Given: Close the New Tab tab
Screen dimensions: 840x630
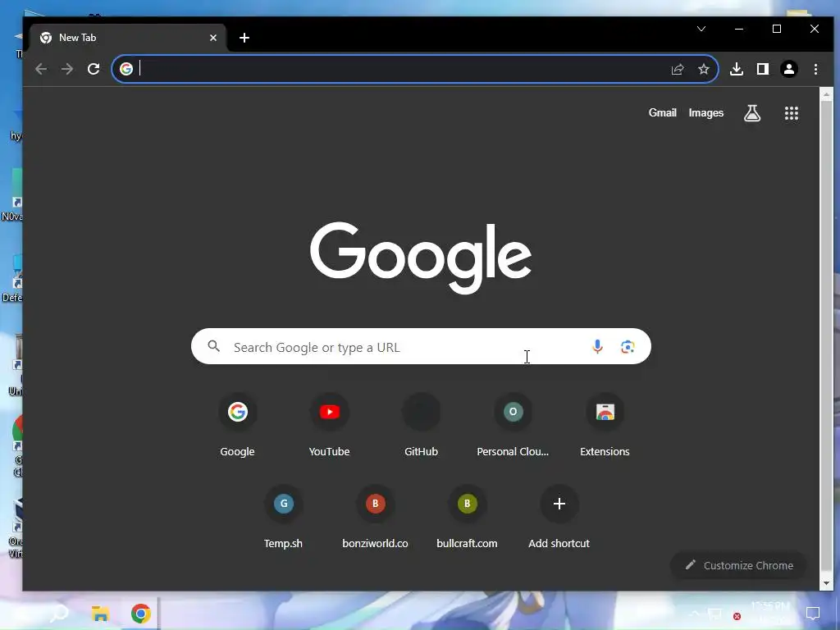Looking at the screenshot, I should point(213,38).
